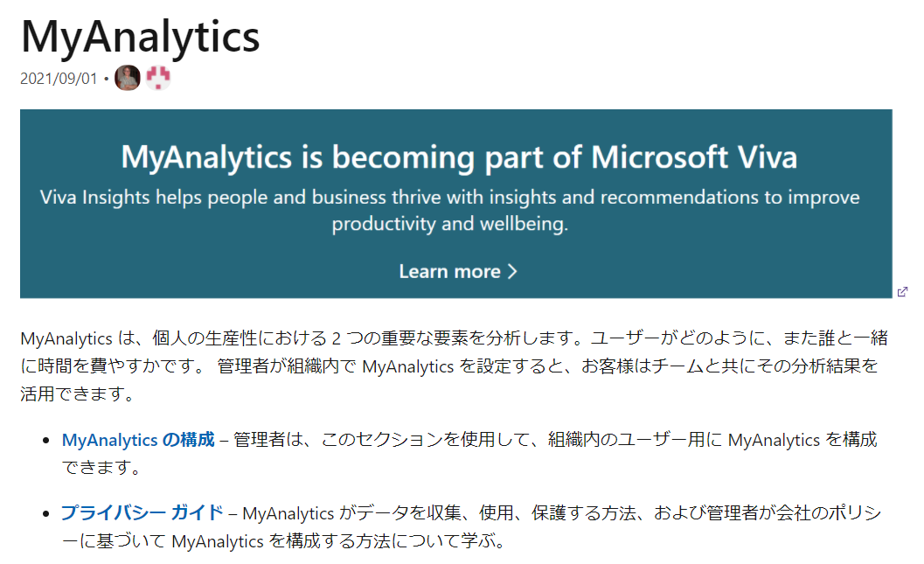Click the intro paragraph line starting MyAnalytics は
This screenshot has height=564, width=924.
[x=454, y=338]
